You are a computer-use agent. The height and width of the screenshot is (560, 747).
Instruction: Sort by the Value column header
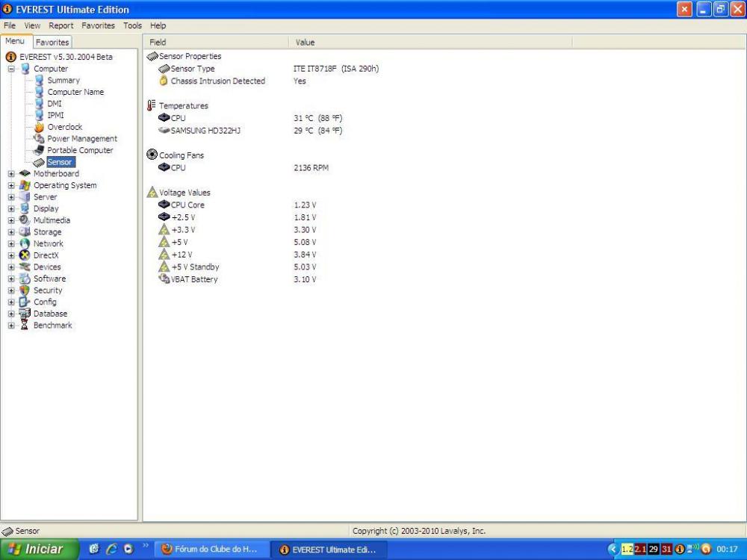coord(306,43)
